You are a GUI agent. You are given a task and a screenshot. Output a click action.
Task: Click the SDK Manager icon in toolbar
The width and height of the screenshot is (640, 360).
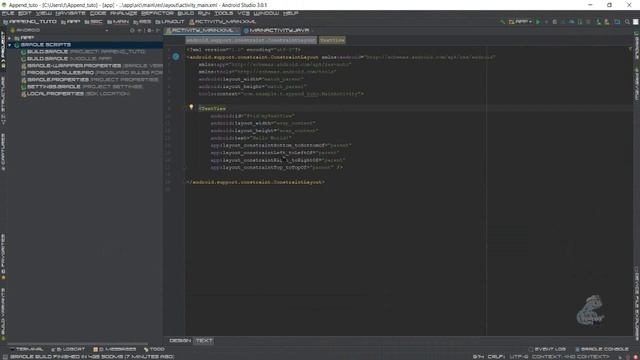point(607,22)
